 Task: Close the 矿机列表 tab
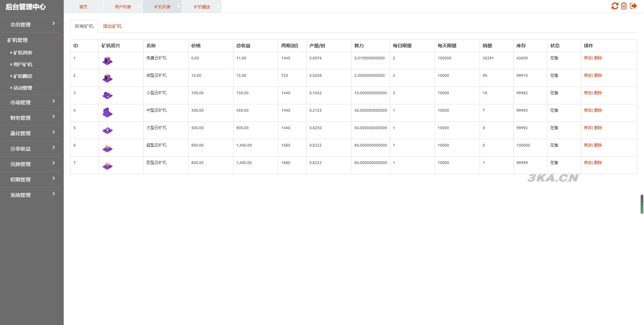pos(179,6)
